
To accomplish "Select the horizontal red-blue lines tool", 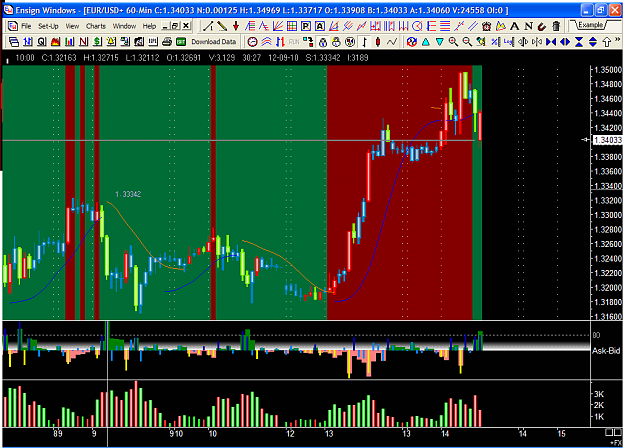I will click(x=445, y=26).
